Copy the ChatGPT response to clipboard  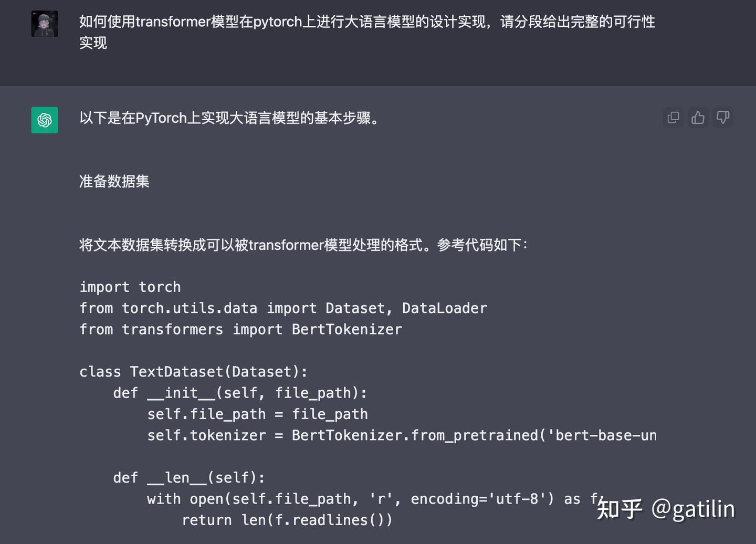click(673, 118)
